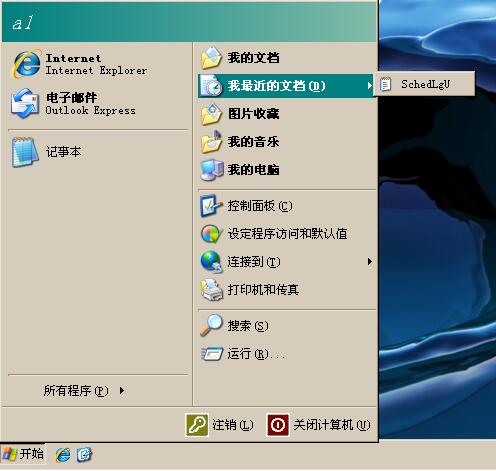
Task: Open 我的音乐 music folder
Action: (x=287, y=142)
